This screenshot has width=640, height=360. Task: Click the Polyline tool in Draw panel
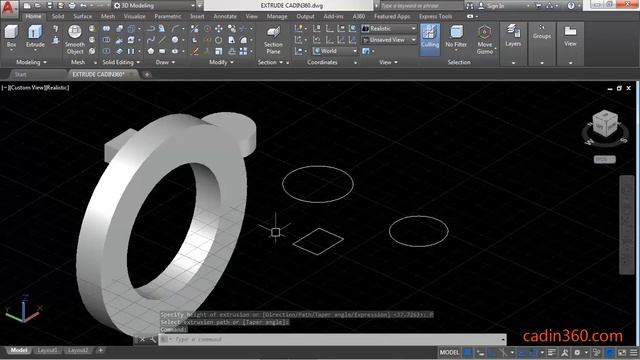click(x=151, y=29)
